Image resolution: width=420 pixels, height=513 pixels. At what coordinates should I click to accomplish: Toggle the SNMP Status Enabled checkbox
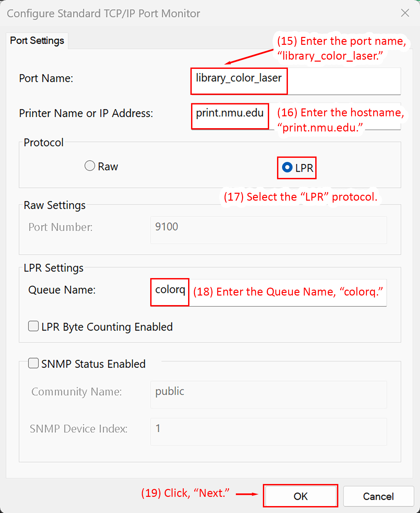(x=33, y=363)
